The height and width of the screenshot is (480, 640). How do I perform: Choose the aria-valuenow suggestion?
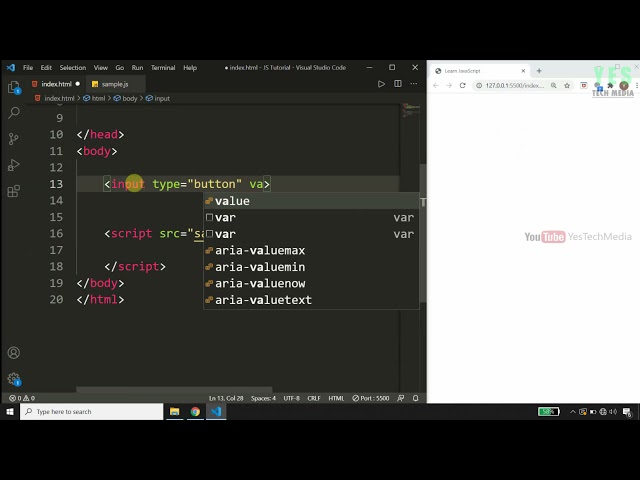tap(311, 283)
